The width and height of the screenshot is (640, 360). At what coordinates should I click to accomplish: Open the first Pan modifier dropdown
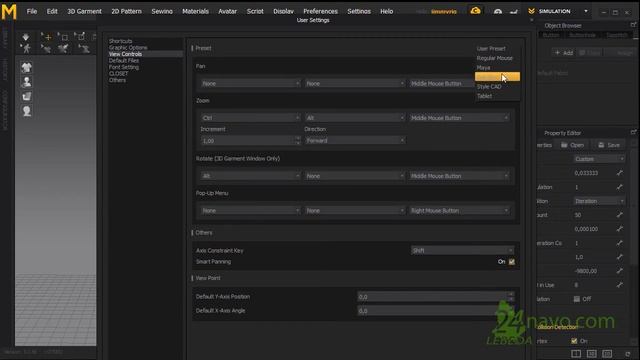tap(250, 83)
